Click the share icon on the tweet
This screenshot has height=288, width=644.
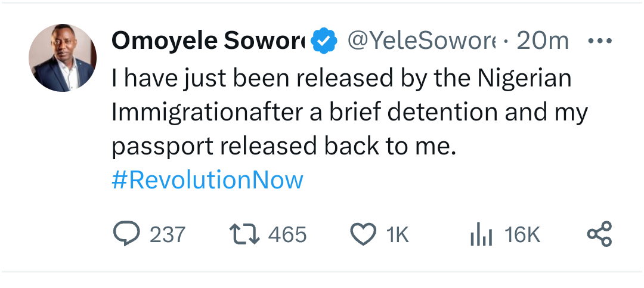(x=599, y=234)
